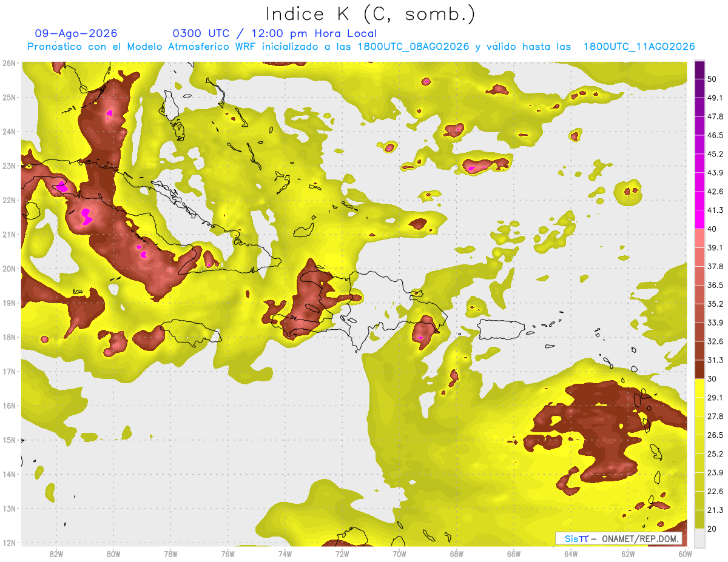Click the colorbar value 20 at bottom

coord(712,529)
